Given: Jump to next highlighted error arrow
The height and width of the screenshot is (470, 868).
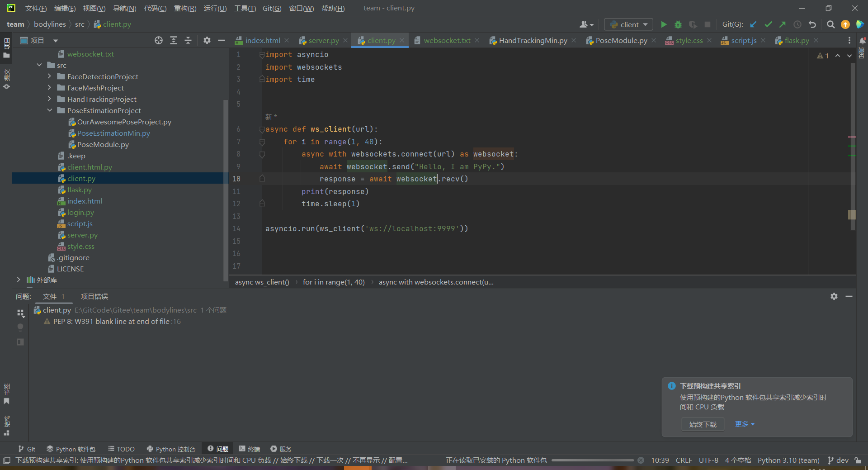Looking at the screenshot, I should click(x=849, y=56).
